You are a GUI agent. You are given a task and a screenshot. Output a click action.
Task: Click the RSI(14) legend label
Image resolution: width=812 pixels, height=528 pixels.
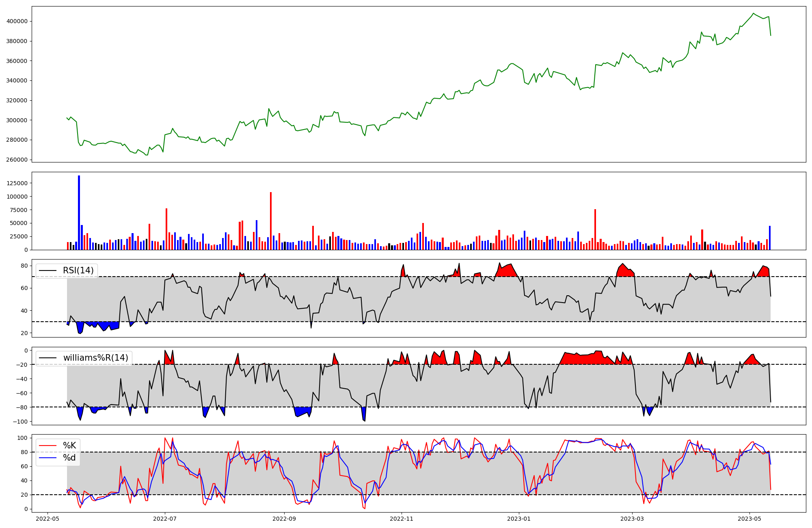(78, 270)
